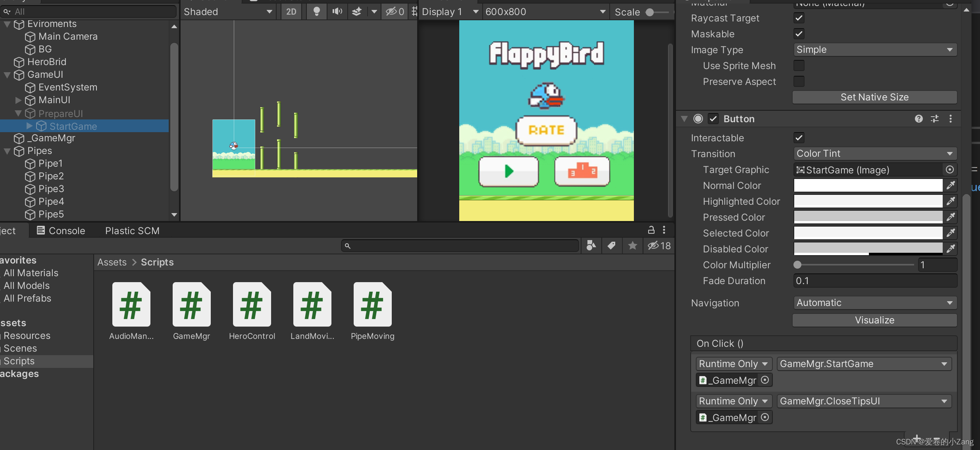Open Display 1 dropdown in Game view
This screenshot has width=980, height=450.
coord(450,12)
